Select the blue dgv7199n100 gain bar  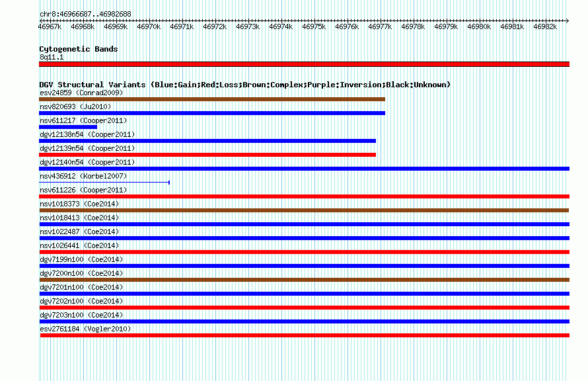[x=304, y=266]
